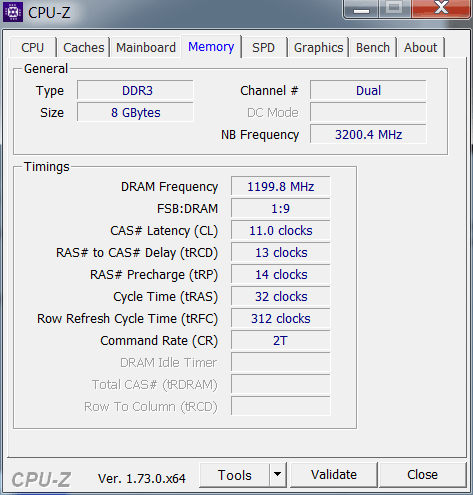Click the Close button at bottom
The image size is (473, 495).
click(422, 475)
